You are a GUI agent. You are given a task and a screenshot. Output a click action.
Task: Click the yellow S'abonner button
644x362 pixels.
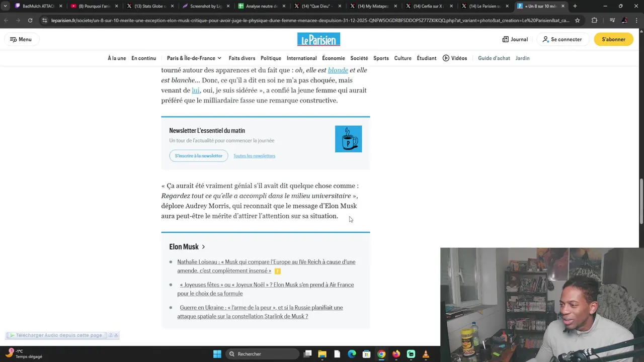point(613,39)
